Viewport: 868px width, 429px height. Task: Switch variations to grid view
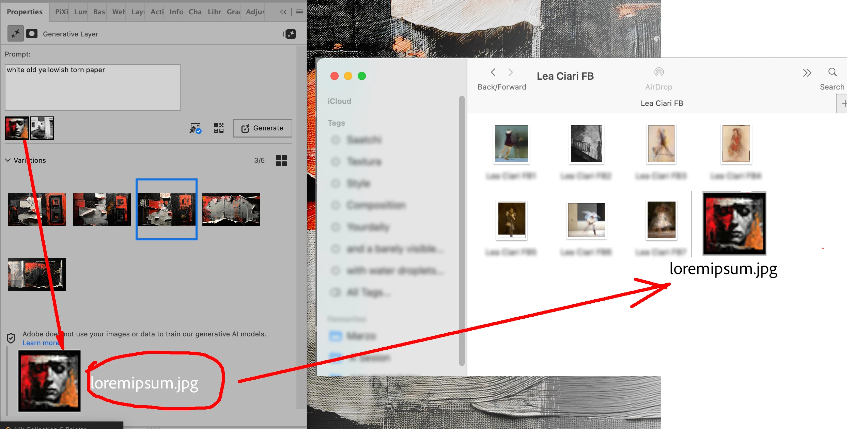[x=281, y=161]
